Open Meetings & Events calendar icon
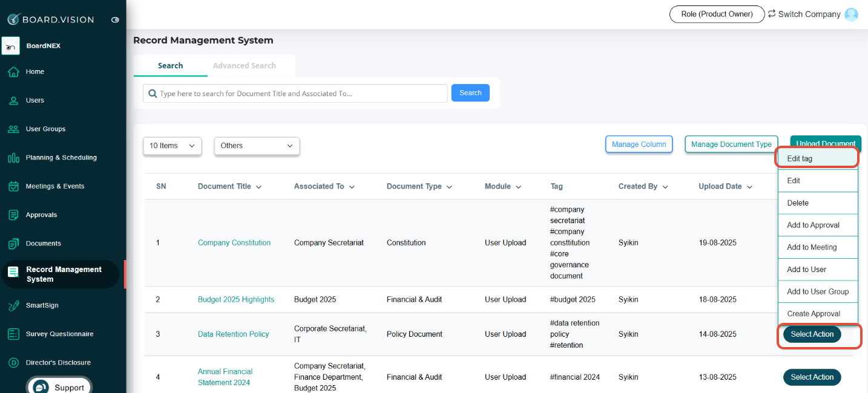The height and width of the screenshot is (393, 868). click(13, 186)
